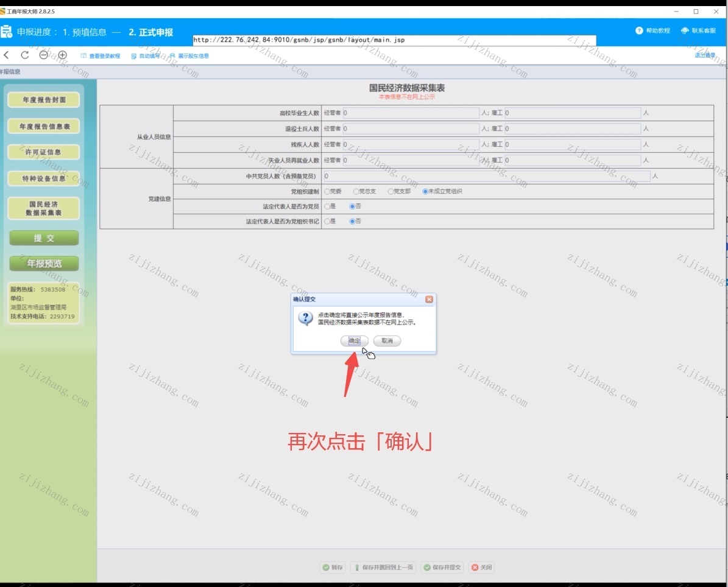Screen dimensions: 728x587
Task: Click 退役士兵人数 经营者 input field
Action: click(x=411, y=129)
